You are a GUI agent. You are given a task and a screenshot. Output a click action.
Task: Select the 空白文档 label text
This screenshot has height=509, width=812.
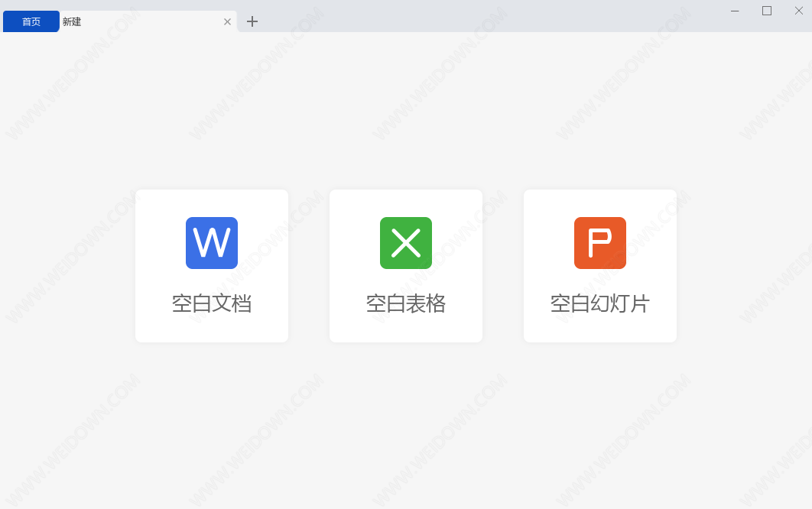tap(212, 303)
